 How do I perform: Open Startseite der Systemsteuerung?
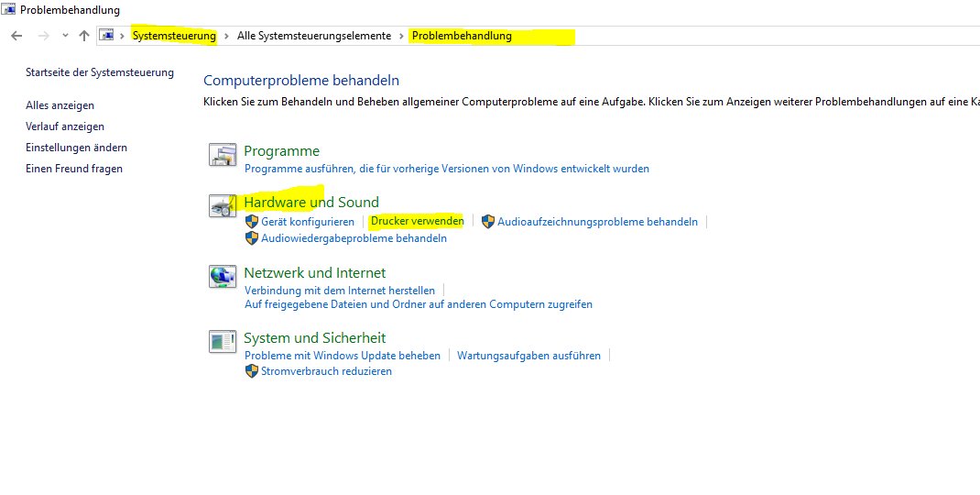point(100,72)
